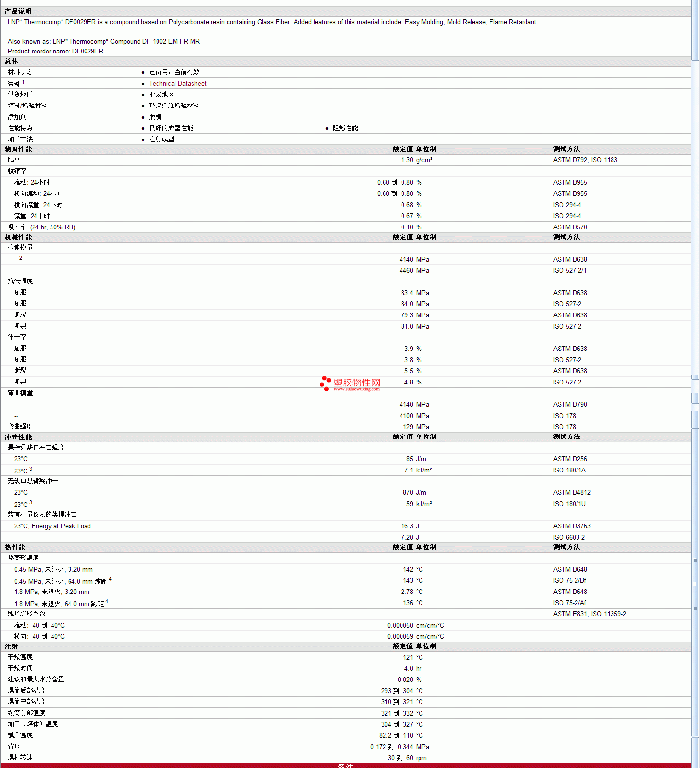
Task: Click 吸水率 (24 hr, 50% RH) label
Action: pyautogui.click(x=41, y=227)
